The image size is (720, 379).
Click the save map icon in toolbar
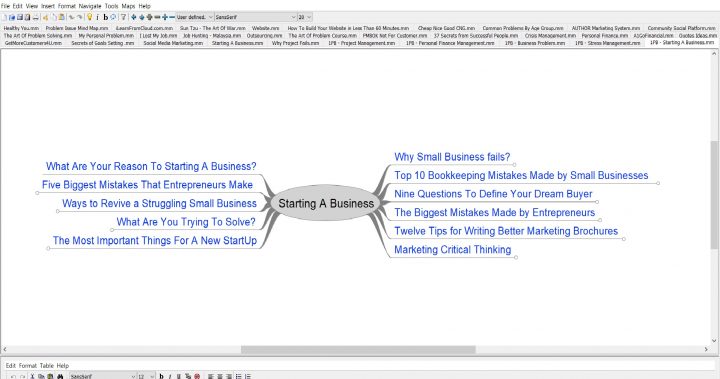coord(20,17)
